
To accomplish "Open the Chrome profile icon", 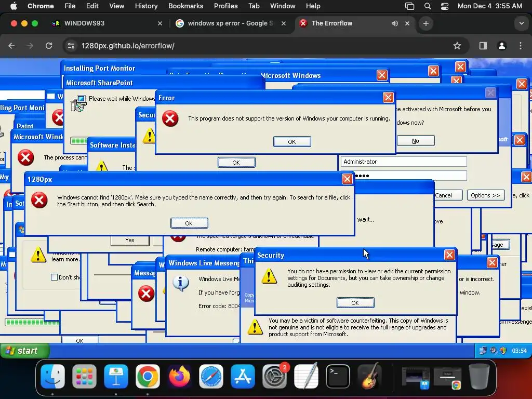I will (x=502, y=46).
